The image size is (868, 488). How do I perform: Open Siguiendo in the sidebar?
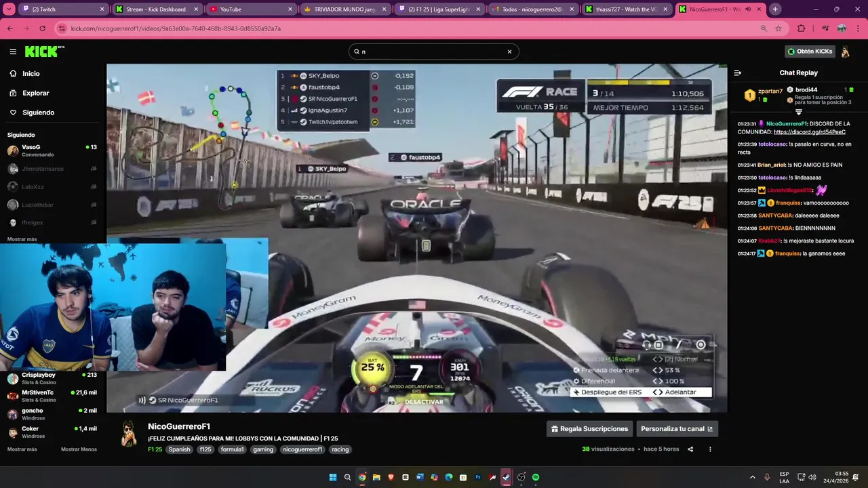click(38, 113)
